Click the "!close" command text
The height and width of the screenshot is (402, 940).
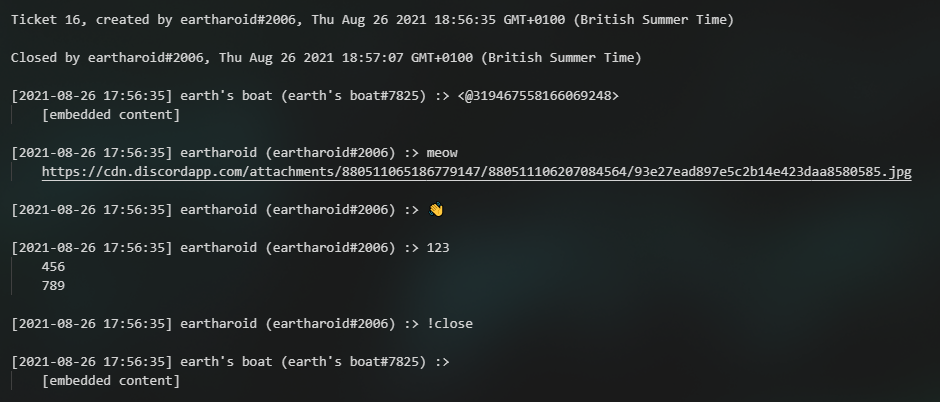(450, 324)
